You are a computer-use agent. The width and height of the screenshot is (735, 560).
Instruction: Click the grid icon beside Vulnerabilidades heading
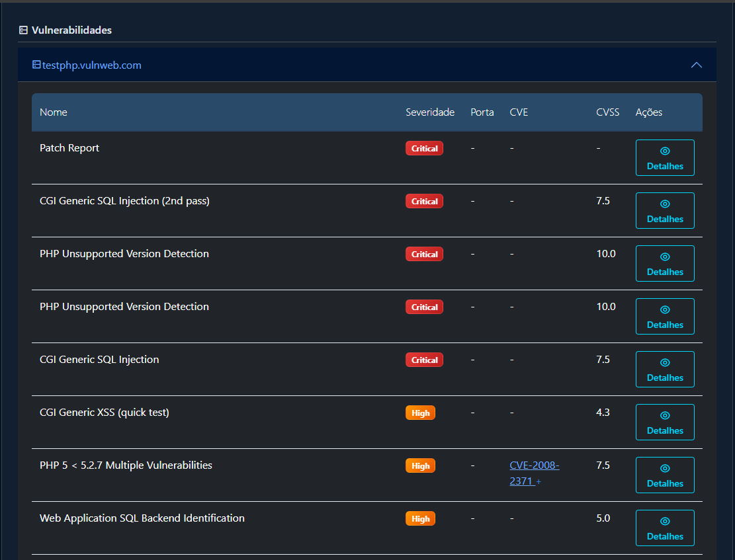(24, 30)
